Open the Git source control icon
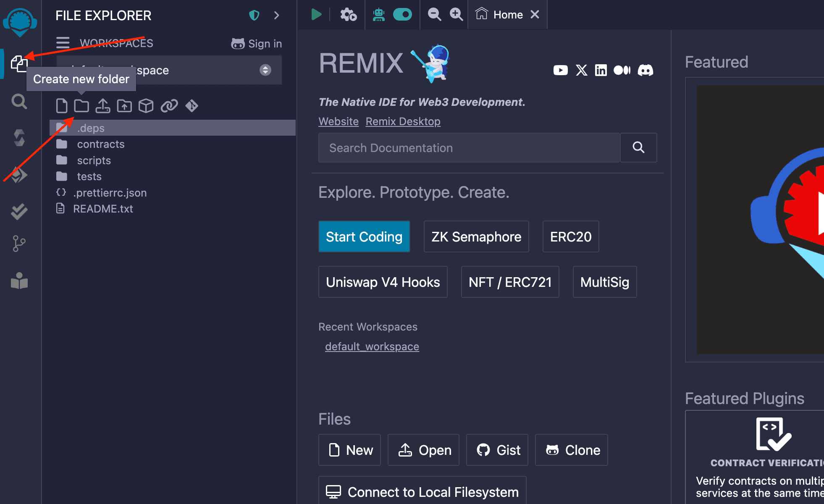Image resolution: width=824 pixels, height=504 pixels. pos(19,244)
